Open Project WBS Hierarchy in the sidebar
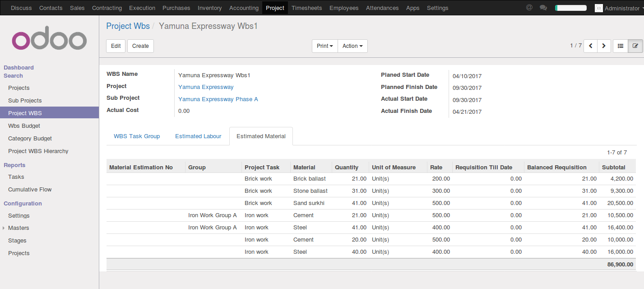The width and height of the screenshot is (644, 289). pos(38,151)
